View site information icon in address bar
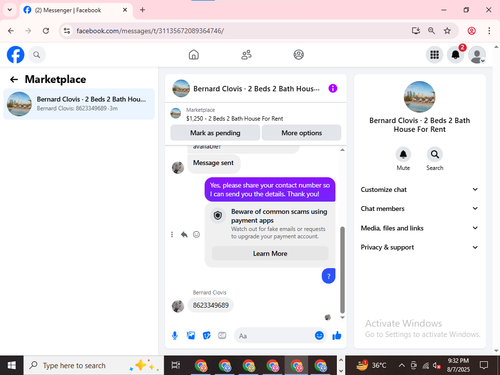 (x=67, y=31)
